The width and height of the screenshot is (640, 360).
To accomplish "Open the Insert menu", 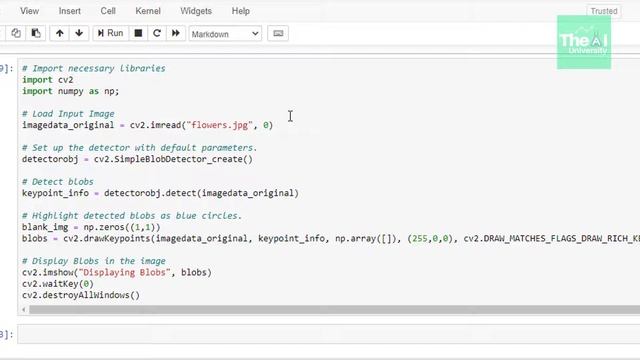I will tap(69, 11).
